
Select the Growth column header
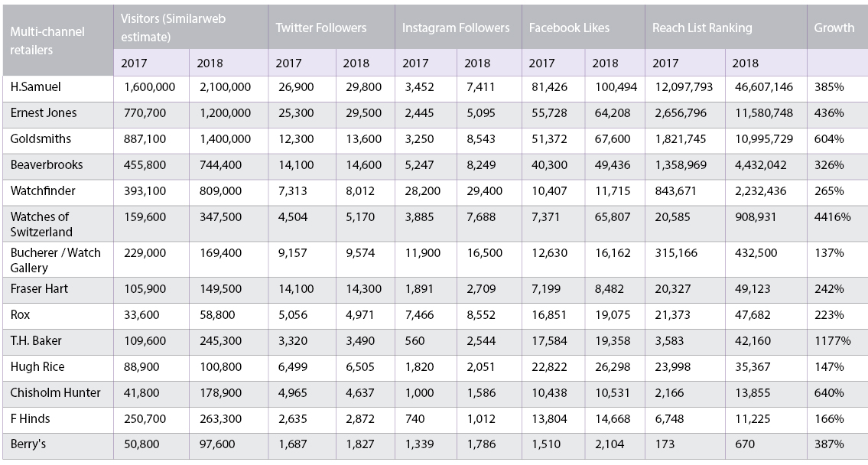pos(834,28)
